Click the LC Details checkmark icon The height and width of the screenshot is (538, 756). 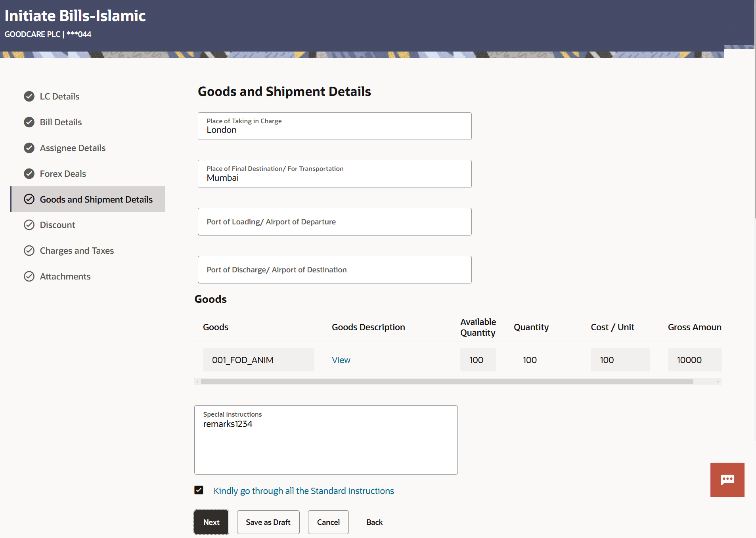29,96
